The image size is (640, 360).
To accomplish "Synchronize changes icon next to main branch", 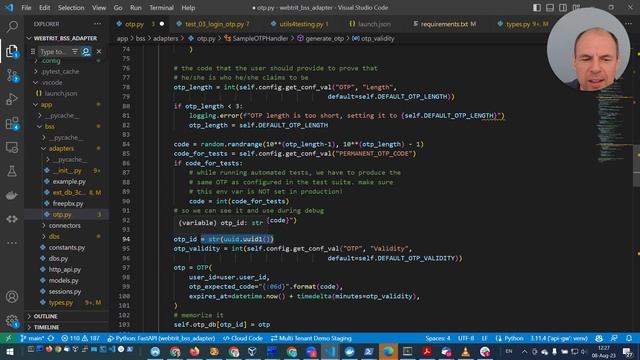I will point(51,338).
